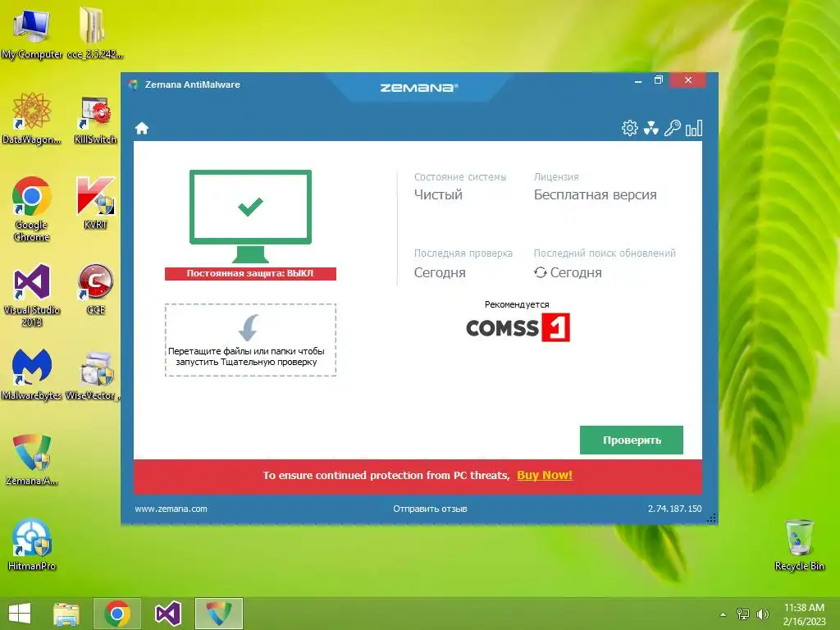Screen dimensions: 840x630
Task: Open File Explorer from taskbar
Action: (x=66, y=614)
